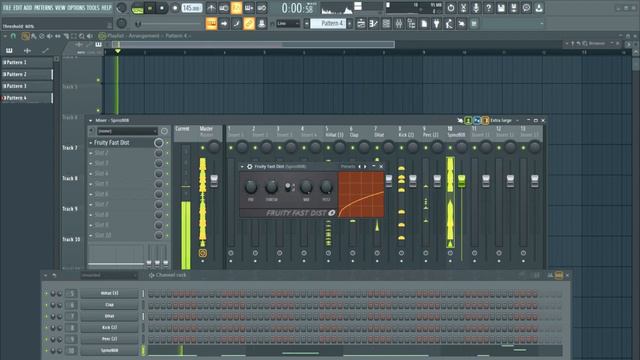Click the save project icon

tap(501, 8)
